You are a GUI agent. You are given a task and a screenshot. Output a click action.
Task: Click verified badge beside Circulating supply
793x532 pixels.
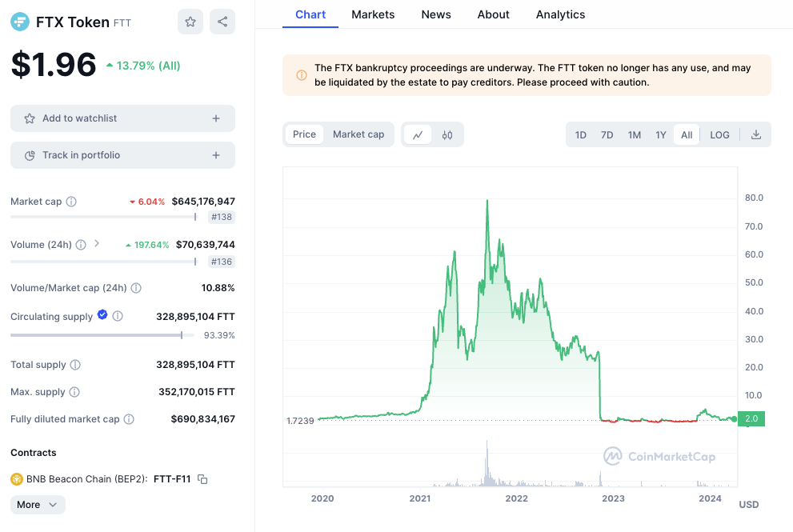[x=102, y=314]
